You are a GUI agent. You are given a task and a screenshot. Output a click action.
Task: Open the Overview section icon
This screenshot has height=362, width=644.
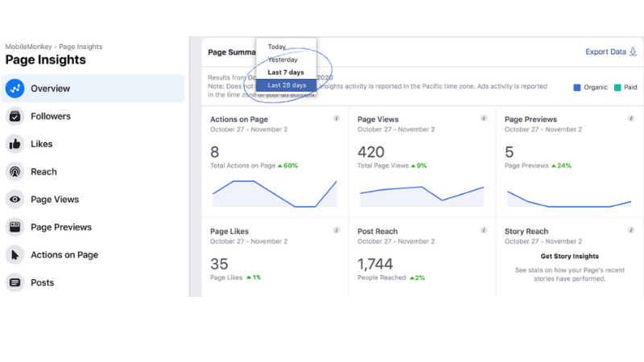[14, 88]
